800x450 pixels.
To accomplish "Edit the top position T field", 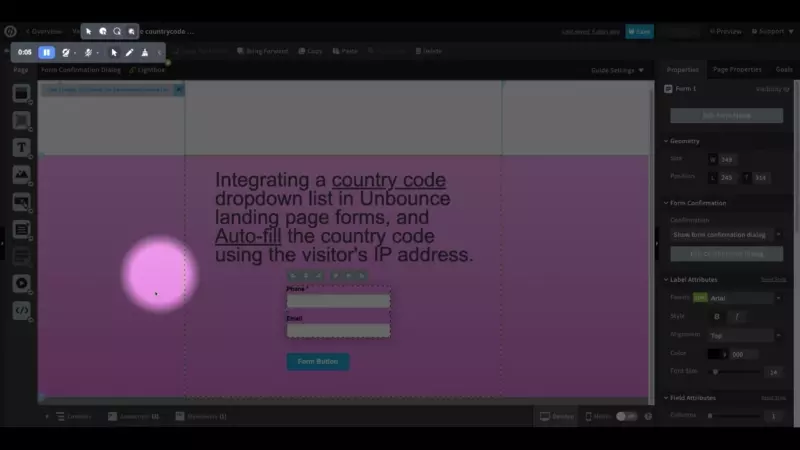I will 761,178.
